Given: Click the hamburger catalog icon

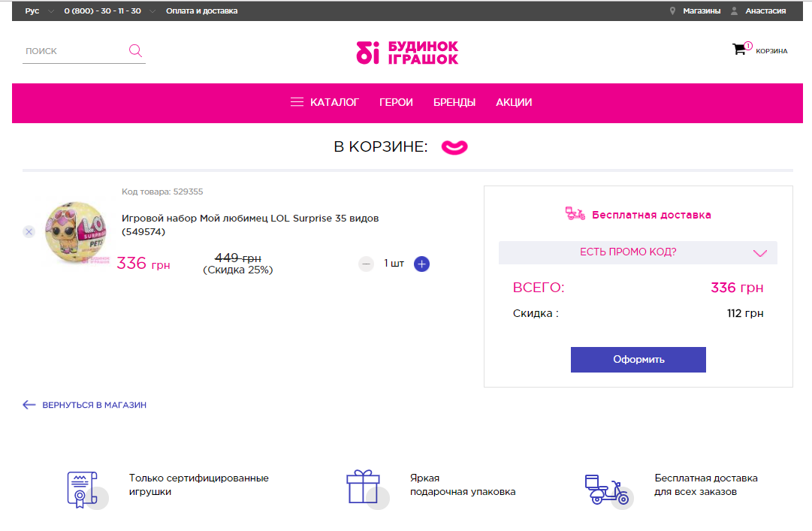Looking at the screenshot, I should coord(297,102).
